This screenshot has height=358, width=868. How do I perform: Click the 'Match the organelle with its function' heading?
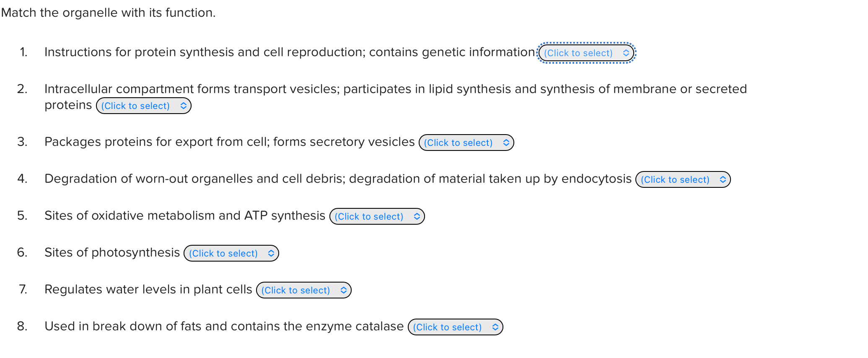[x=109, y=13]
